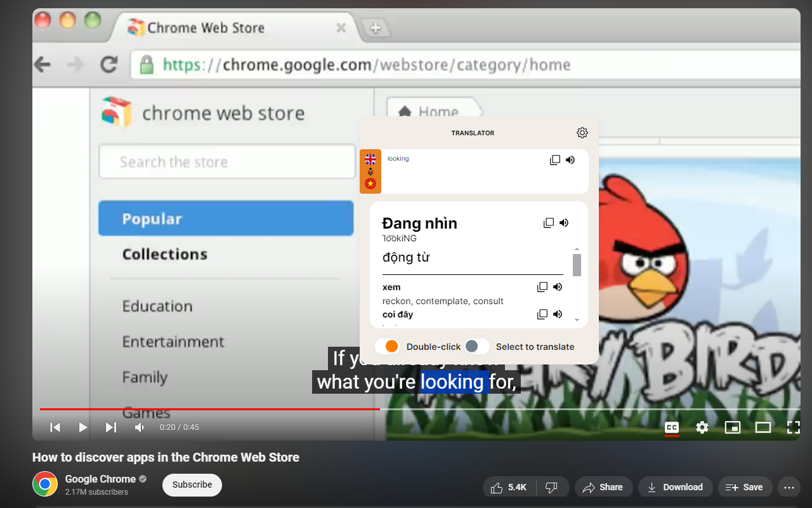Open the Google Chrome channel avatar
Viewport: 812px width, 508px height.
pos(45,484)
